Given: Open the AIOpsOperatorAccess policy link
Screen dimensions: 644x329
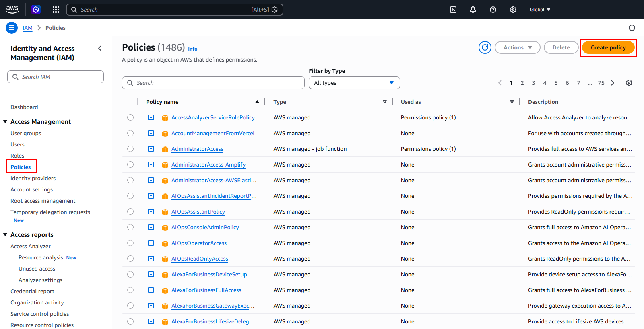Looking at the screenshot, I should (x=199, y=243).
